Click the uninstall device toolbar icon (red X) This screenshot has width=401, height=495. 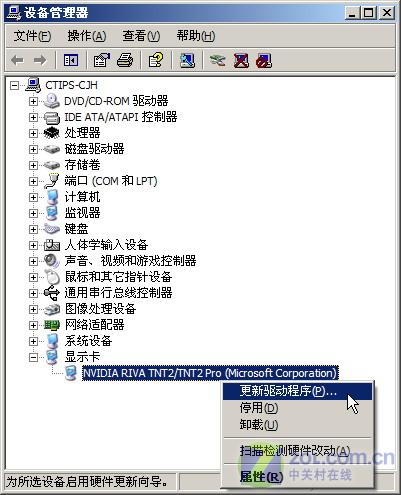(x=241, y=60)
